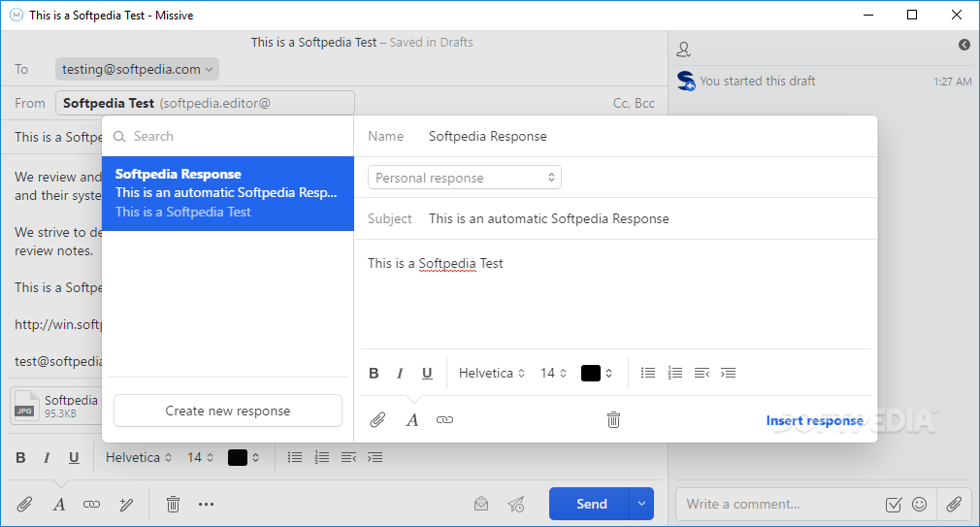Search saved responses field
This screenshot has height=527, width=980.
coord(227,136)
